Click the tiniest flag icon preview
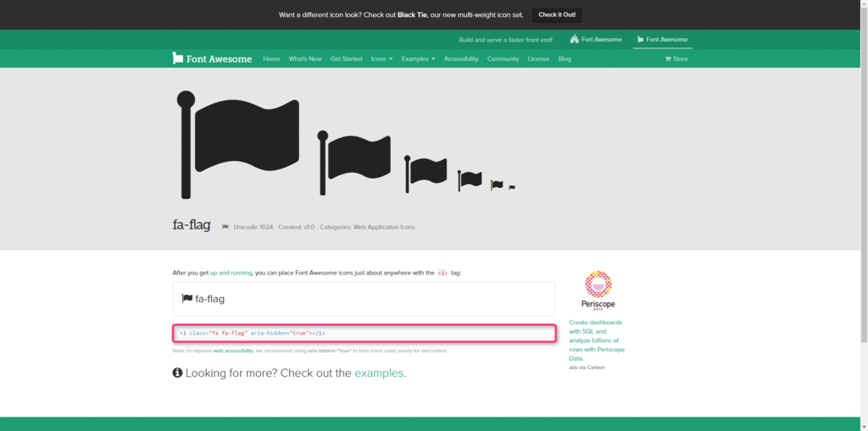Image resolution: width=868 pixels, height=431 pixels. [x=511, y=187]
